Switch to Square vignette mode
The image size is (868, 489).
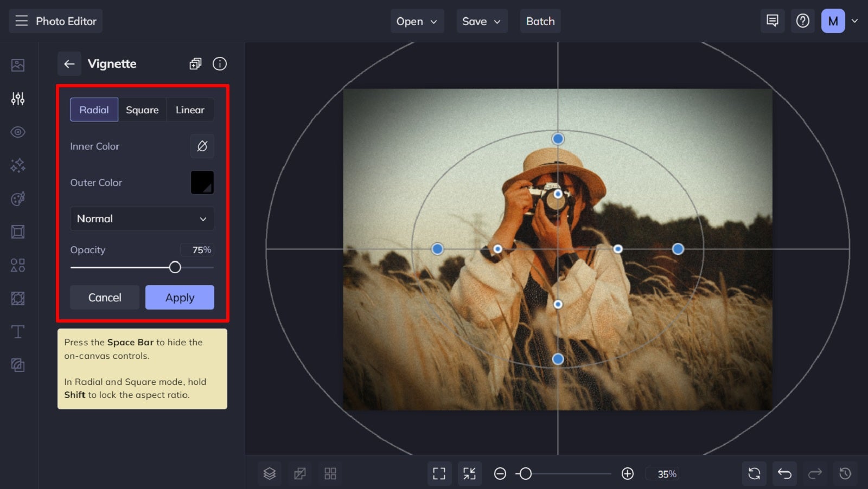[x=142, y=110]
